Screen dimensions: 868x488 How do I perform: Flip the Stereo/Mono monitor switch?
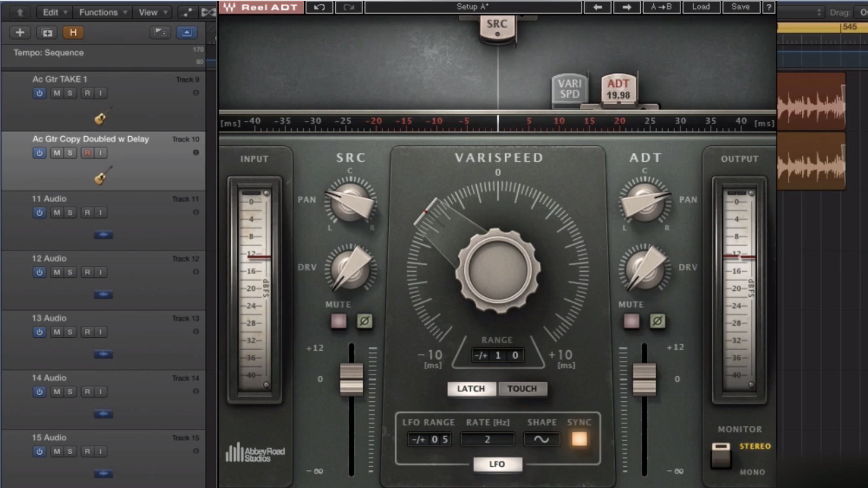[721, 455]
